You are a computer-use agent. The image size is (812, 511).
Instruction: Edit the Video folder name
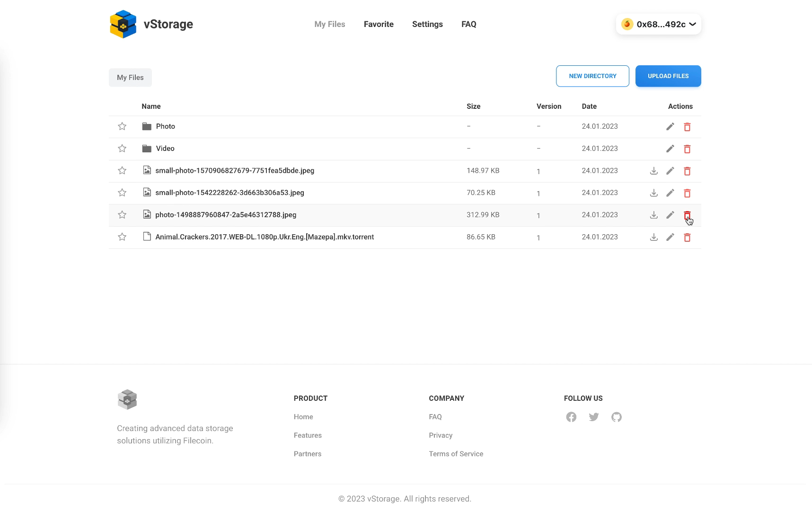(x=670, y=149)
